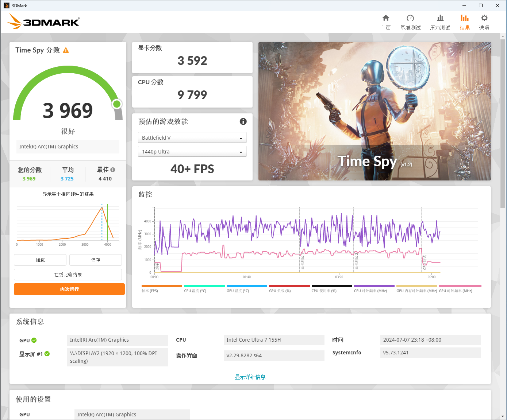Image resolution: width=507 pixels, height=420 pixels.
Task: Click the 加载 button
Action: point(40,260)
